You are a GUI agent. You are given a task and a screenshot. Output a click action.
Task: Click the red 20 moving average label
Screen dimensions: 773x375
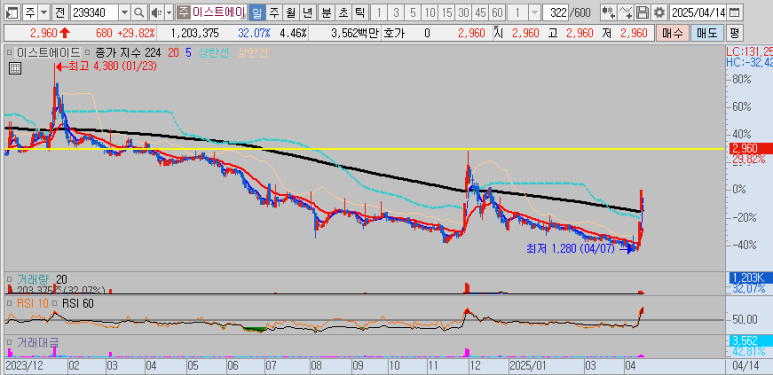coord(173,52)
